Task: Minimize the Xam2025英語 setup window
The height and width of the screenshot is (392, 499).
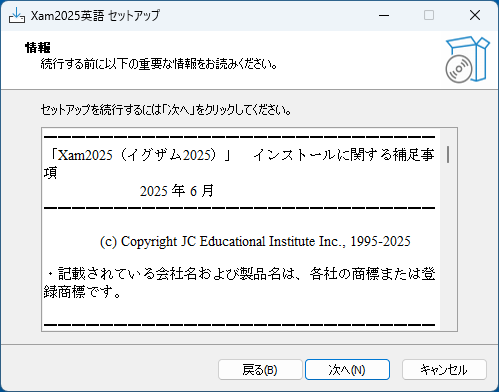Action: (384, 15)
